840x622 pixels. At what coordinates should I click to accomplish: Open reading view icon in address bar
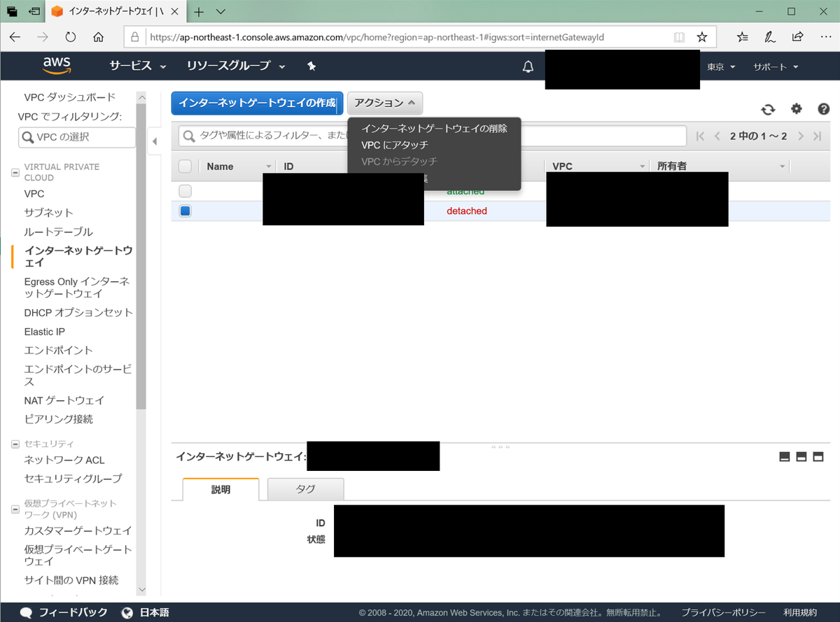tap(678, 36)
